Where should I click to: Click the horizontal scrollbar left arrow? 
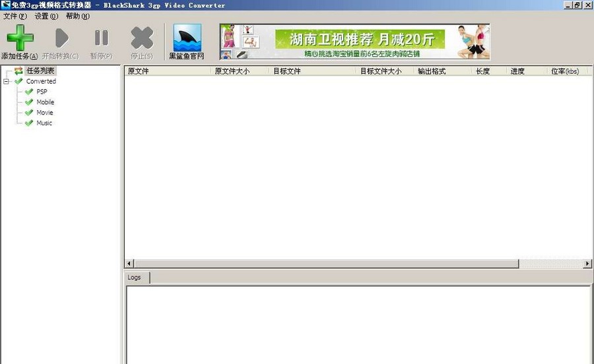click(x=129, y=263)
